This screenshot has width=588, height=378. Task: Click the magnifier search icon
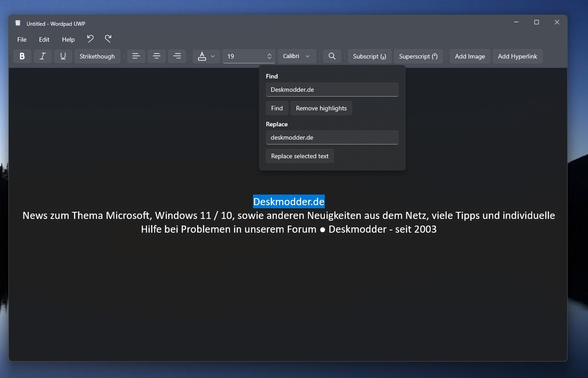[x=332, y=56]
